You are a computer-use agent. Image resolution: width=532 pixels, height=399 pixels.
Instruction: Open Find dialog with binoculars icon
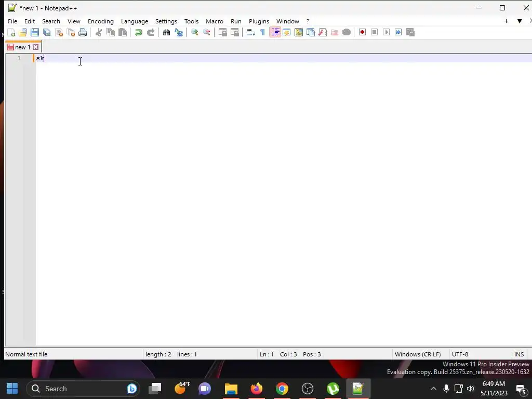166,32
